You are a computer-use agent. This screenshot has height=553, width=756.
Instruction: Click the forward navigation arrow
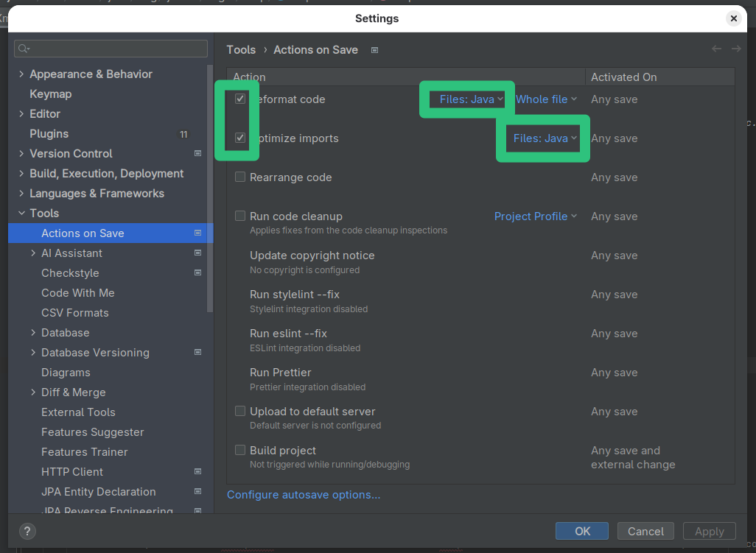tap(736, 49)
